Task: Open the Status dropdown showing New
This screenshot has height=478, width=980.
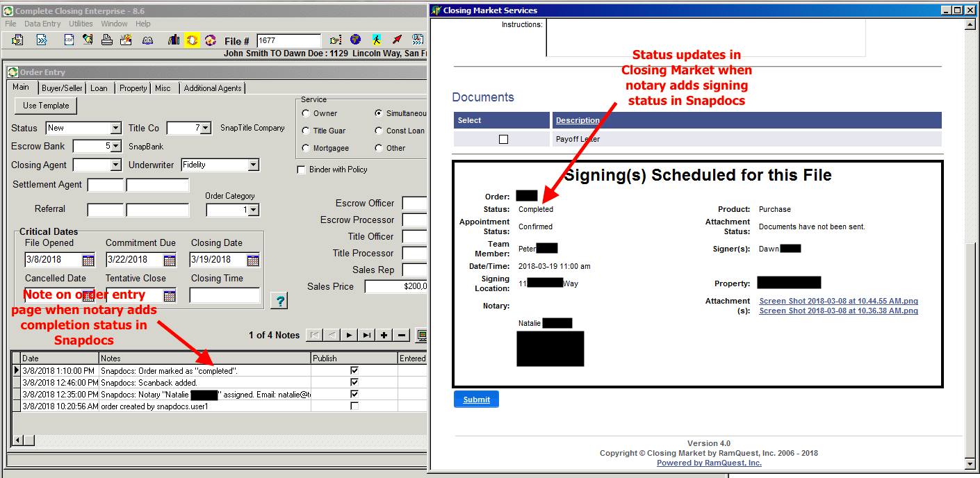Action: 115,128
